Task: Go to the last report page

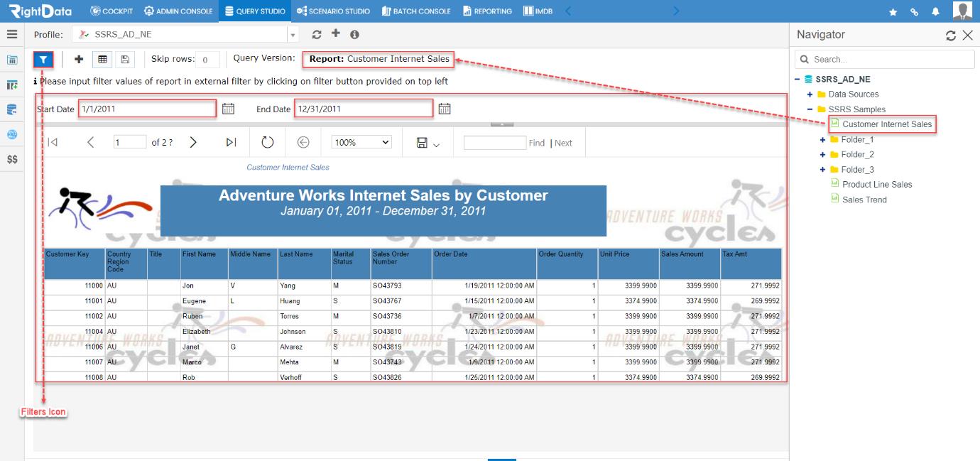Action: [x=231, y=142]
